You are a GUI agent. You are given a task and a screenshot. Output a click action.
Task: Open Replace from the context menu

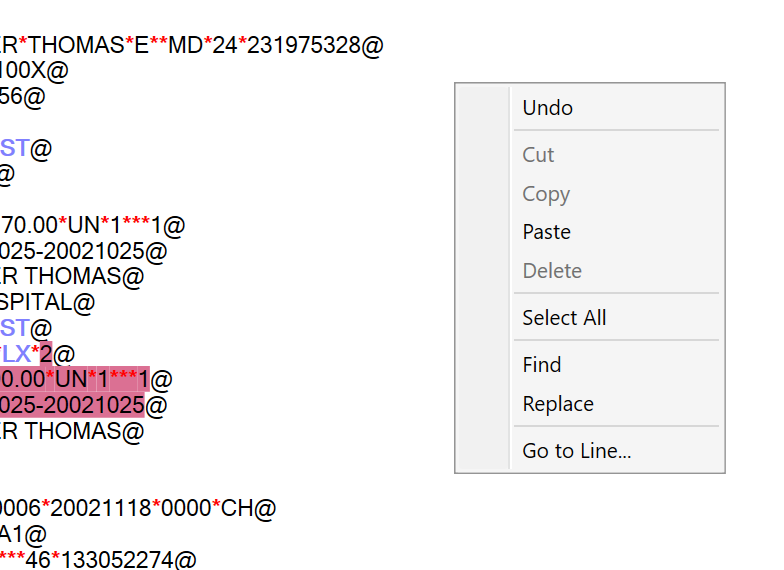[558, 404]
